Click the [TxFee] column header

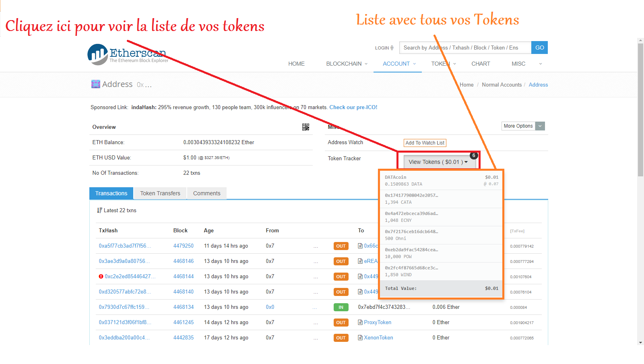[517, 231]
